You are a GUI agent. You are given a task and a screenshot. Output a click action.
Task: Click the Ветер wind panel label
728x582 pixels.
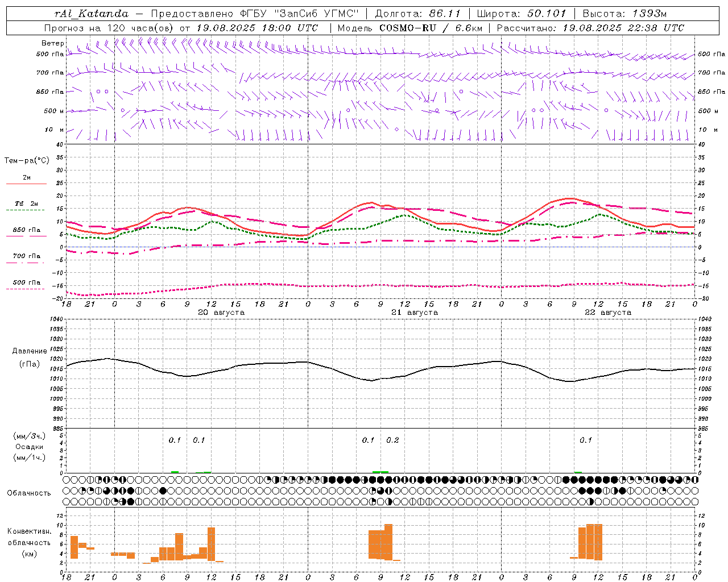pyautogui.click(x=52, y=43)
